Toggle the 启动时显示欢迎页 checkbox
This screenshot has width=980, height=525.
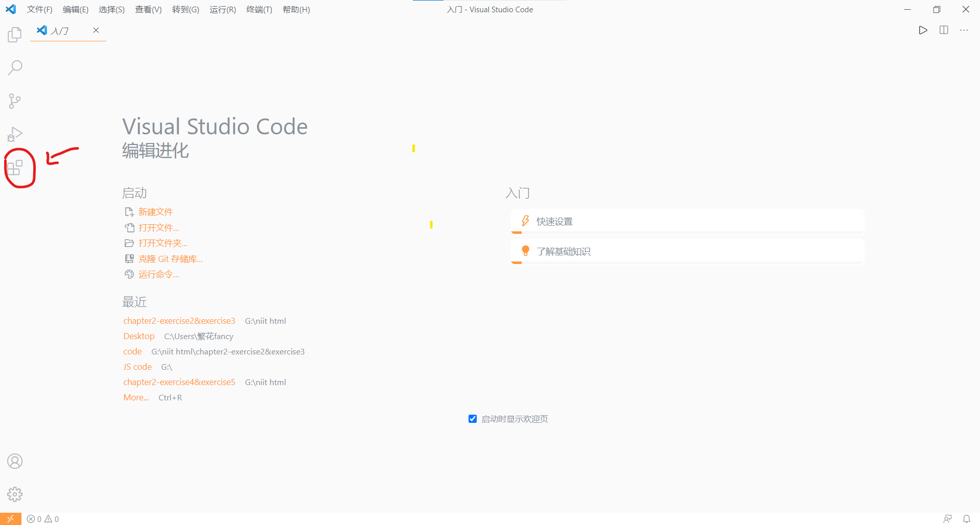[x=473, y=419]
